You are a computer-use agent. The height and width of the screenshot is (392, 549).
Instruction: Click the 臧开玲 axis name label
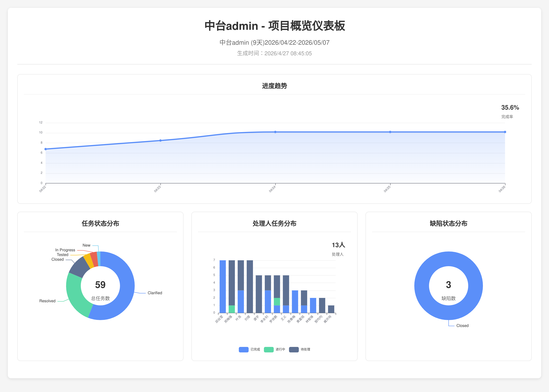point(328,319)
